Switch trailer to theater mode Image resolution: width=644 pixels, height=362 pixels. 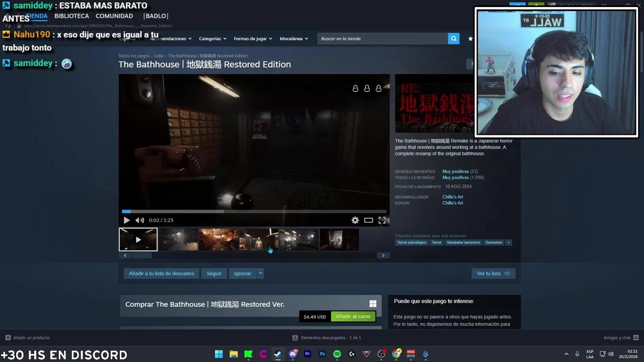(369, 220)
